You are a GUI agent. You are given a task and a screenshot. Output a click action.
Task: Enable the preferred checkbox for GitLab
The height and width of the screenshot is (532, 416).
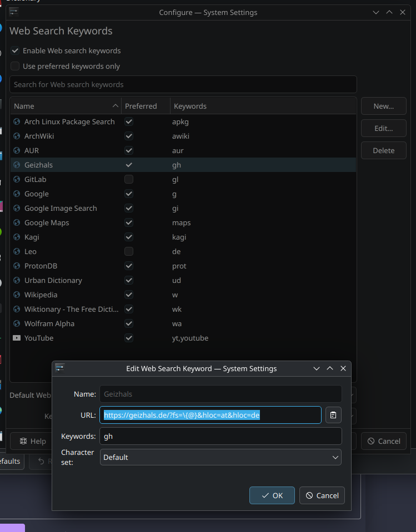pos(129,179)
